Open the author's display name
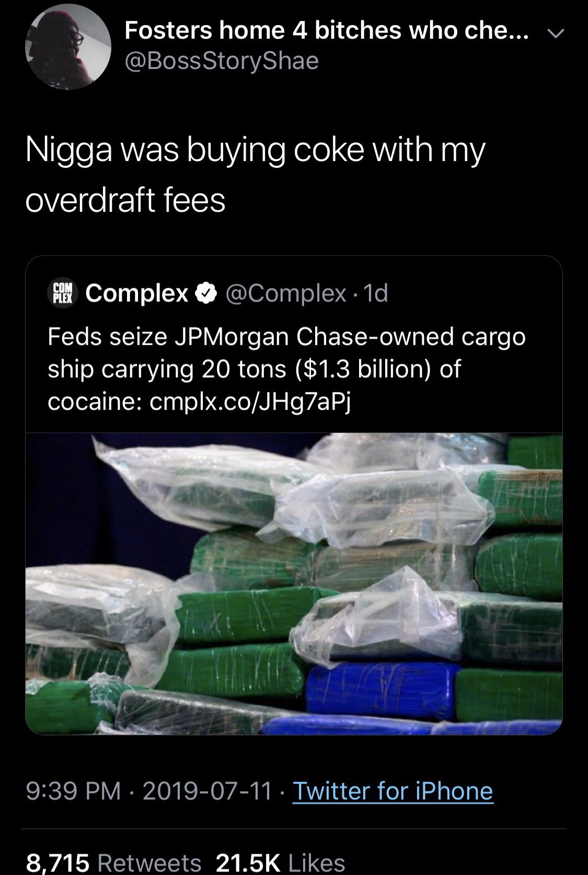This screenshot has width=588, height=875. coord(327,31)
